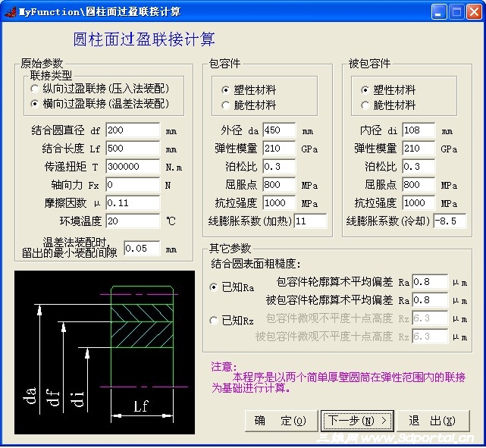
Task: Choose 脆性材料 for 被包容件
Action: (x=388, y=105)
